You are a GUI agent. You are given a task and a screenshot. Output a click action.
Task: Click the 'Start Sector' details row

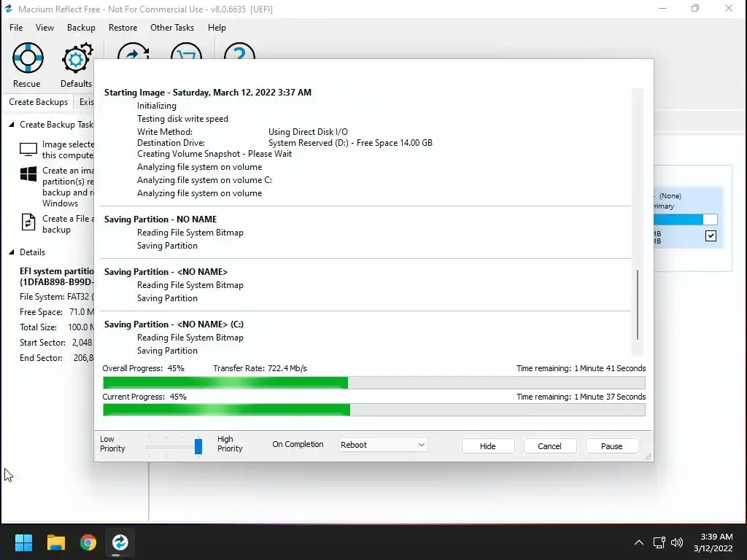[56, 343]
